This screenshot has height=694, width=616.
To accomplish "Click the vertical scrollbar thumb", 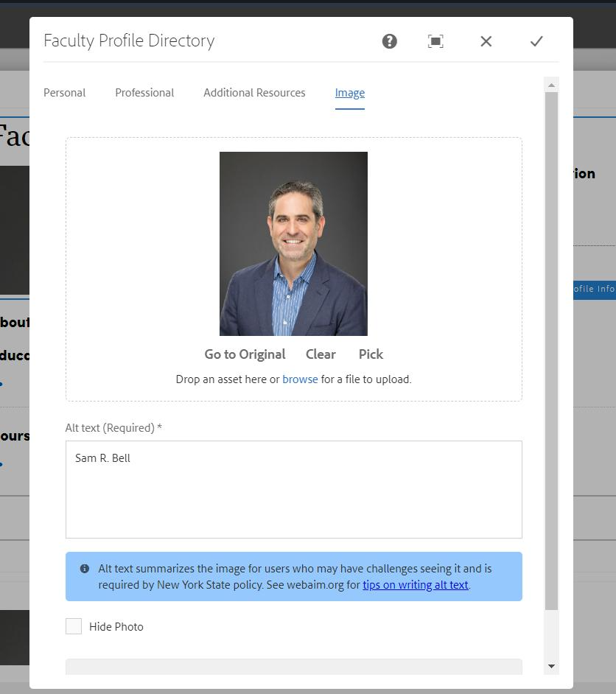I will tap(551, 351).
